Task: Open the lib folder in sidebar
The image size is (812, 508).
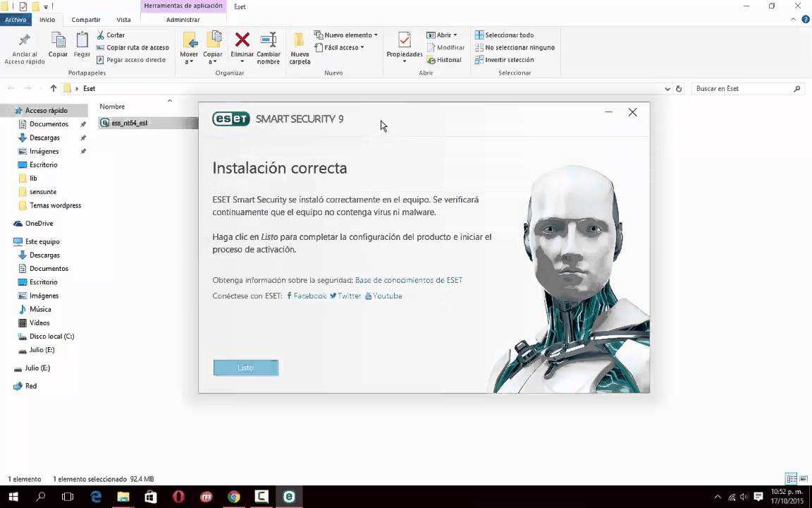Action: tap(33, 179)
